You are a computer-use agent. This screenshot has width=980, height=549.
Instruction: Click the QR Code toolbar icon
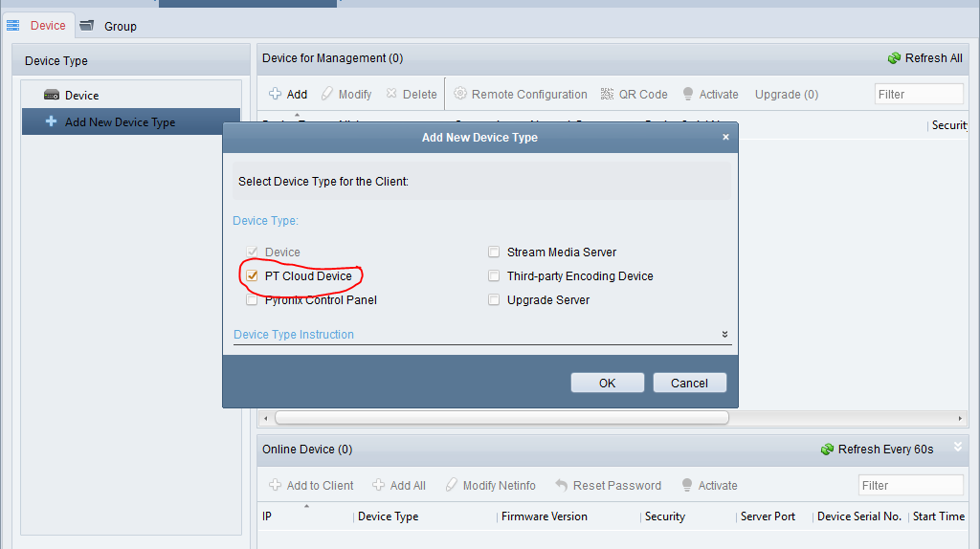pos(607,94)
